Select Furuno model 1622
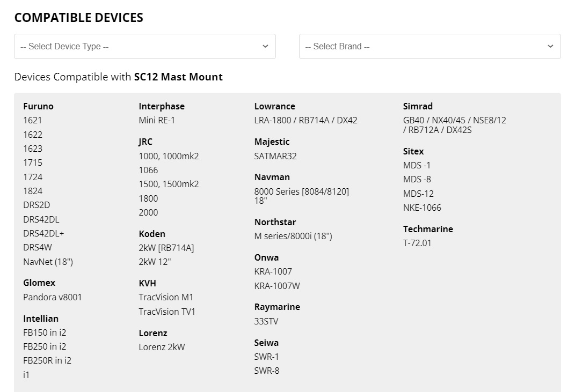 33,135
